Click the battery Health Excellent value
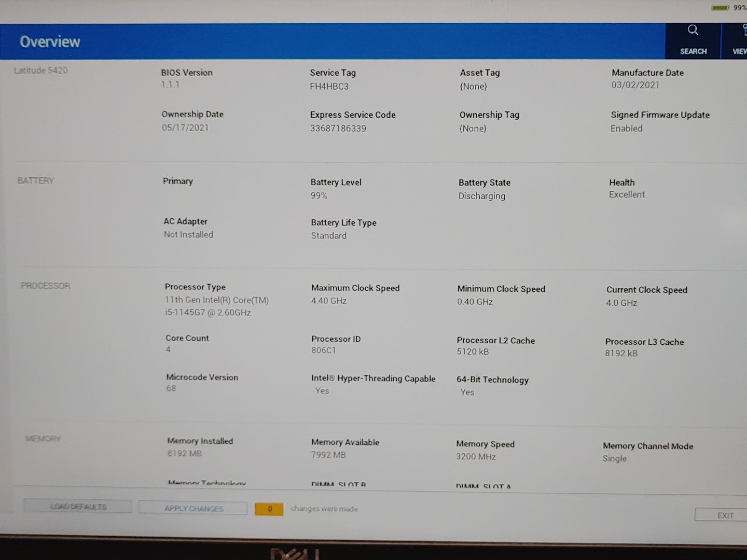The height and width of the screenshot is (560, 747). [x=627, y=194]
